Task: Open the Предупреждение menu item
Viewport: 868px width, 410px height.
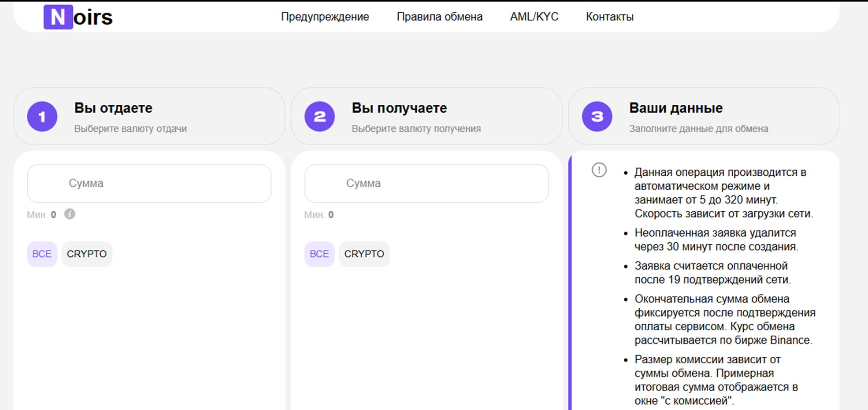Action: [x=325, y=17]
